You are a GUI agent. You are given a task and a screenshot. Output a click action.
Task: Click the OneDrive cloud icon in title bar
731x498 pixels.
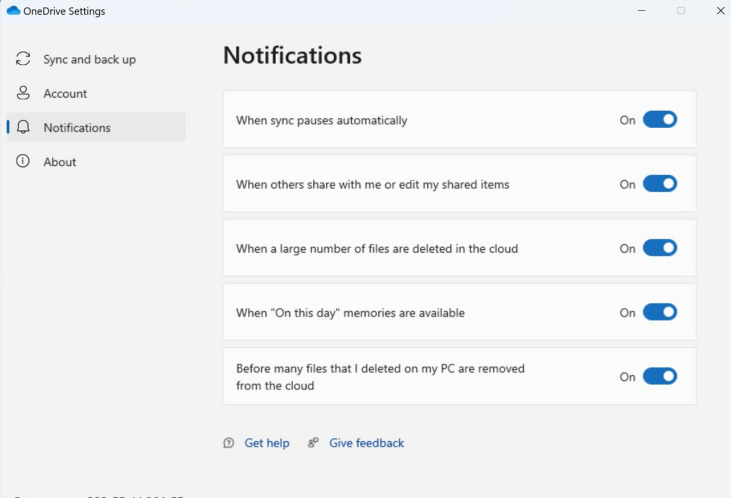(x=13, y=11)
